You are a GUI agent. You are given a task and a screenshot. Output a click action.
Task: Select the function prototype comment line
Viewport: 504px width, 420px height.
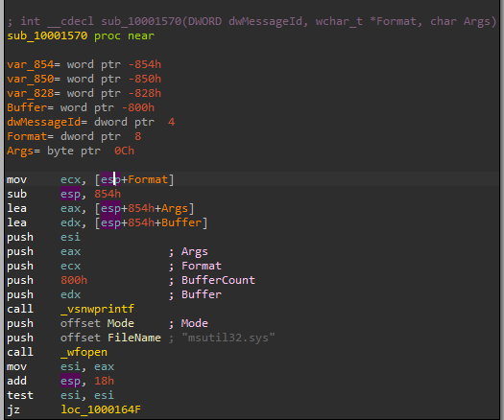[252, 21]
